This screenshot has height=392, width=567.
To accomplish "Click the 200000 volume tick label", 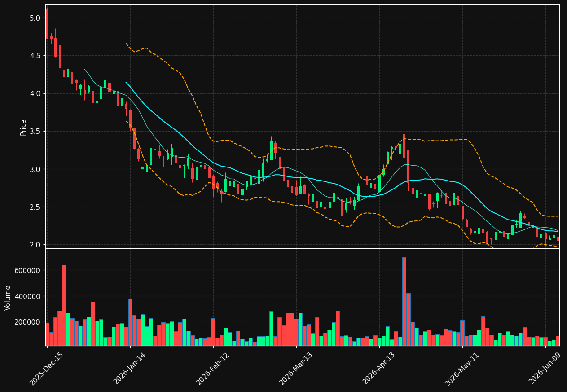I will pos(28,322).
